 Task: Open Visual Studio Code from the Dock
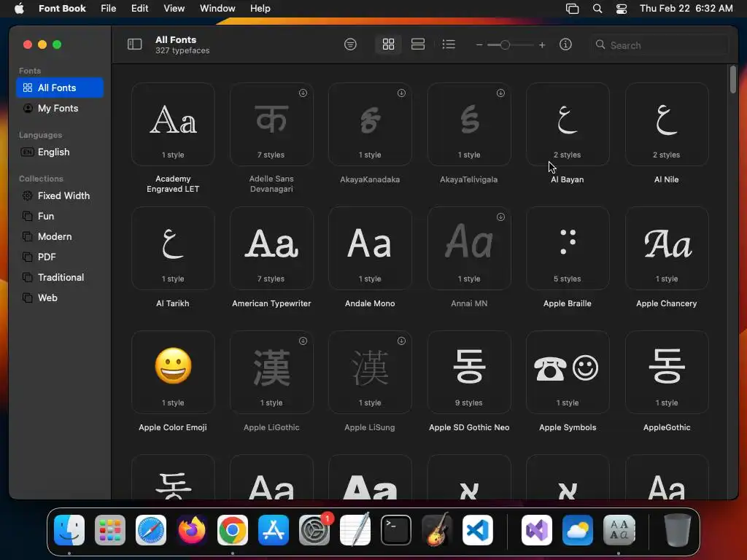tap(478, 530)
